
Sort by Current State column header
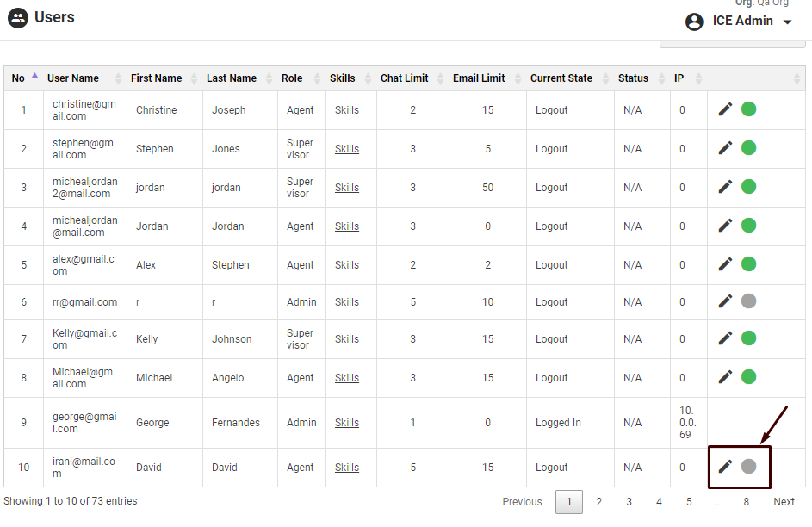[x=561, y=78]
